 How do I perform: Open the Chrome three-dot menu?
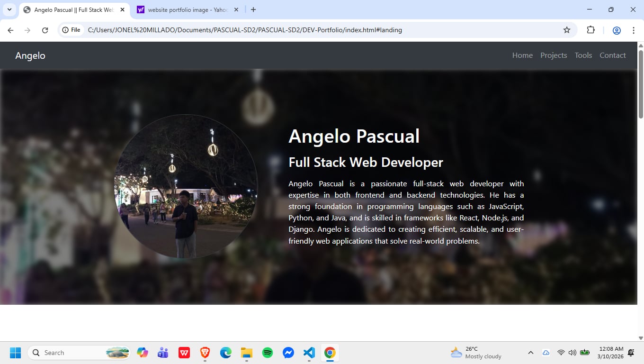coord(633,30)
